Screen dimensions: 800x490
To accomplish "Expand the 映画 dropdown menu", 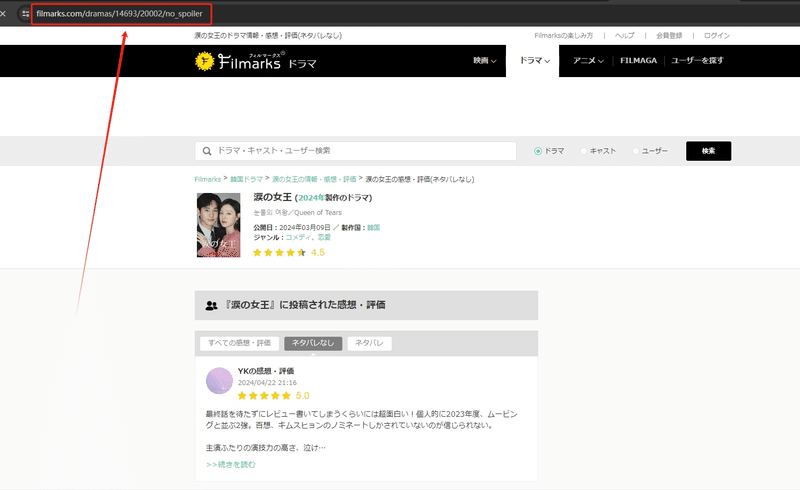I will coord(484,61).
